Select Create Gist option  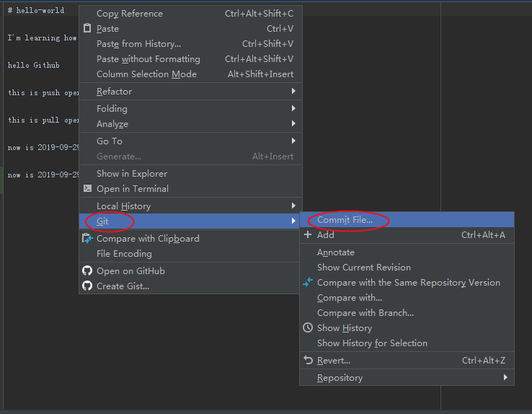tap(190, 286)
